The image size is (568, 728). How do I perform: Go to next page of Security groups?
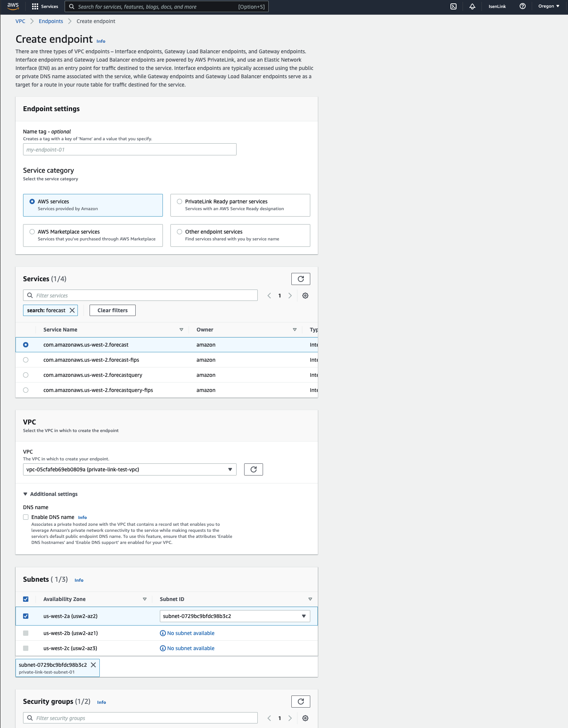click(290, 718)
